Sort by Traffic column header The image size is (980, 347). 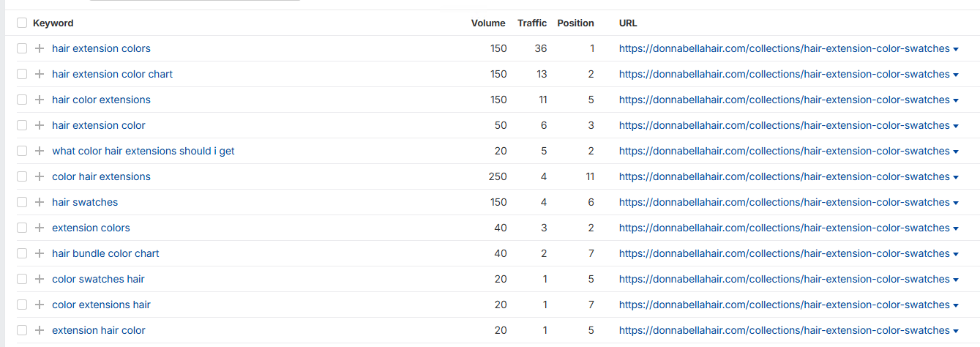click(x=532, y=23)
